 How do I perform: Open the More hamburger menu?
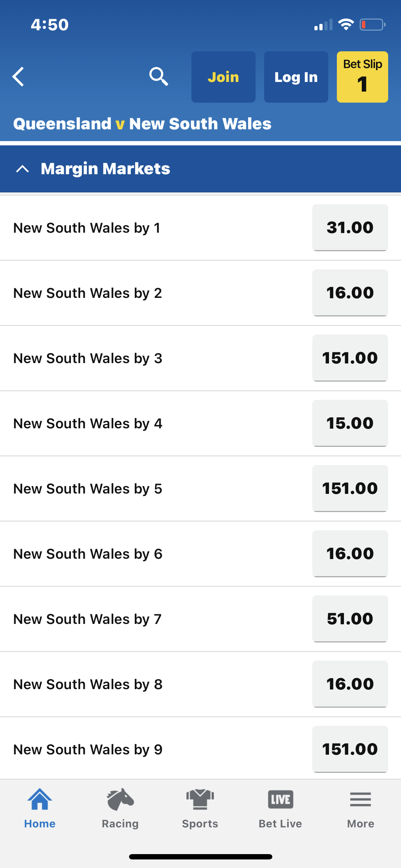(360, 800)
